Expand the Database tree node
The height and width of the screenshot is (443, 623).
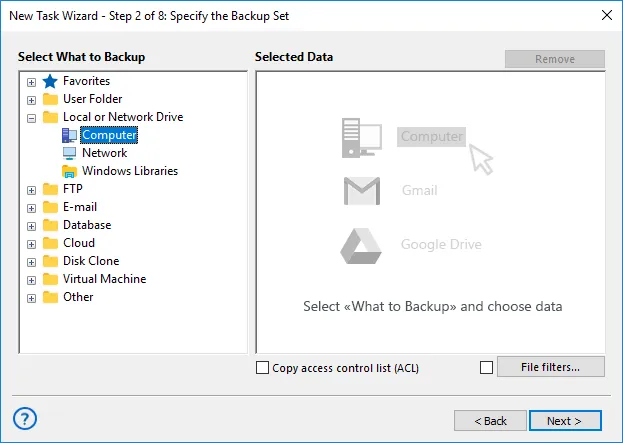(31, 226)
